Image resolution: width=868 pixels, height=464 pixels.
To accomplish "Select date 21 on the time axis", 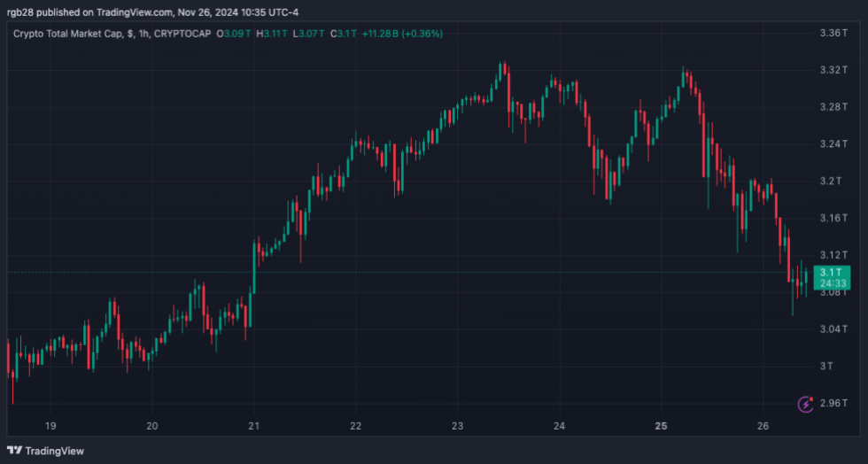I will click(x=254, y=426).
